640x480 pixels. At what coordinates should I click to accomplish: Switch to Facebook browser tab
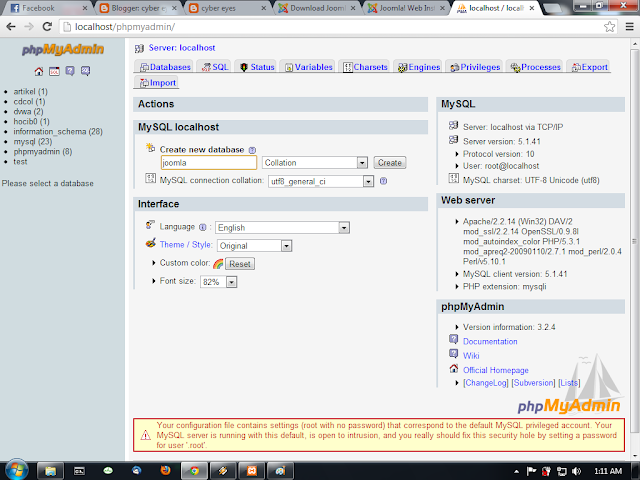[x=48, y=8]
